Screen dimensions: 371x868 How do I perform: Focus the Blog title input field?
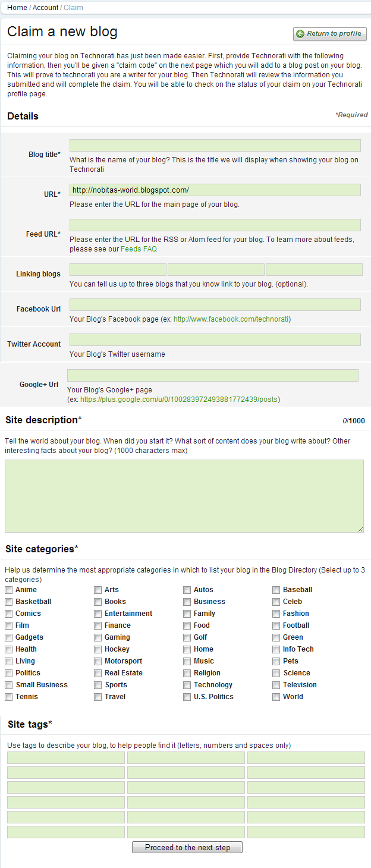(215, 146)
